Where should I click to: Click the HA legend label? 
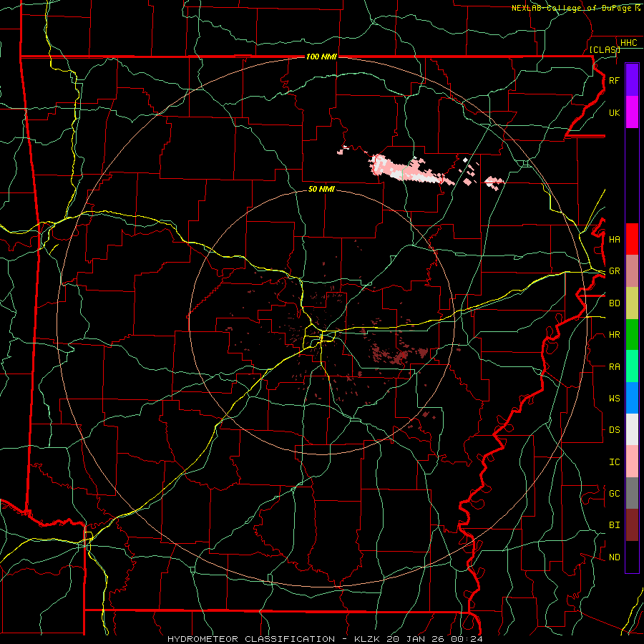[x=614, y=239]
